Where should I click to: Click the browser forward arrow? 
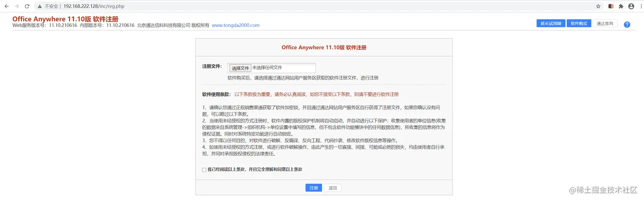coord(17,6)
